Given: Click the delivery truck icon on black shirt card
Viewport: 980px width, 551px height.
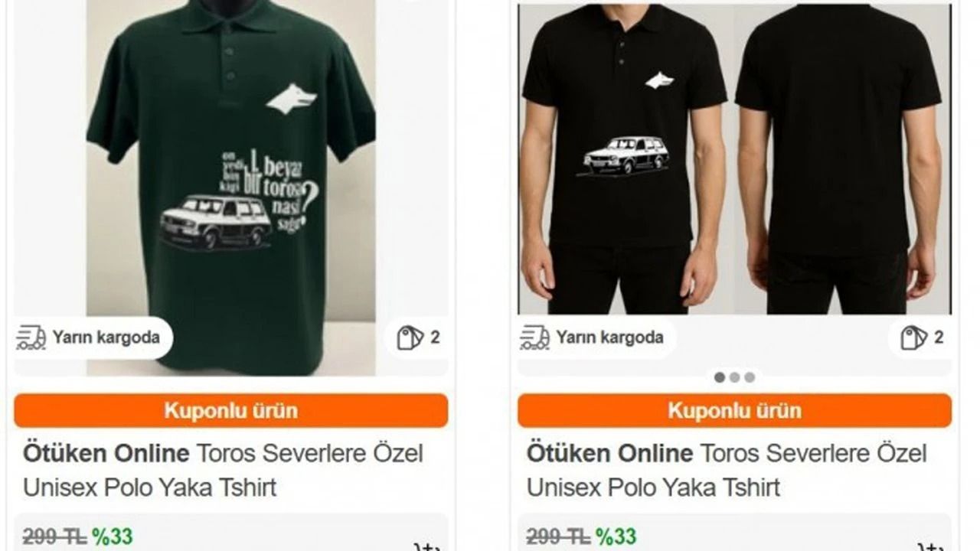Looking at the screenshot, I should click(534, 337).
